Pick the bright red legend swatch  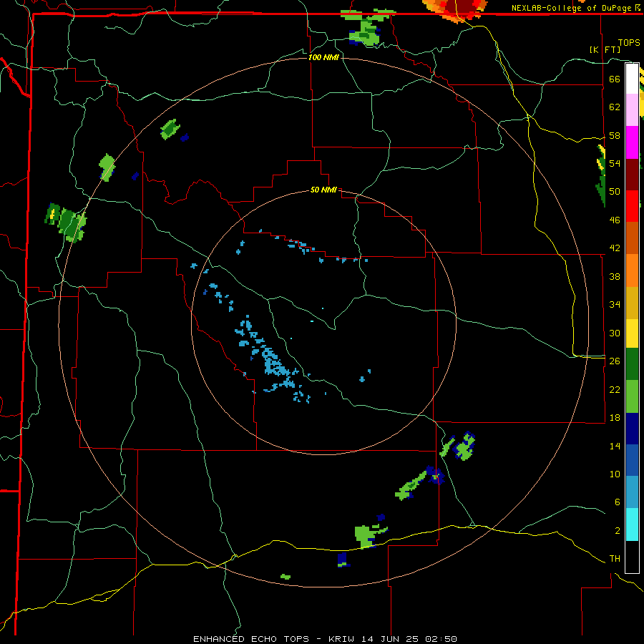pyautogui.click(x=632, y=206)
